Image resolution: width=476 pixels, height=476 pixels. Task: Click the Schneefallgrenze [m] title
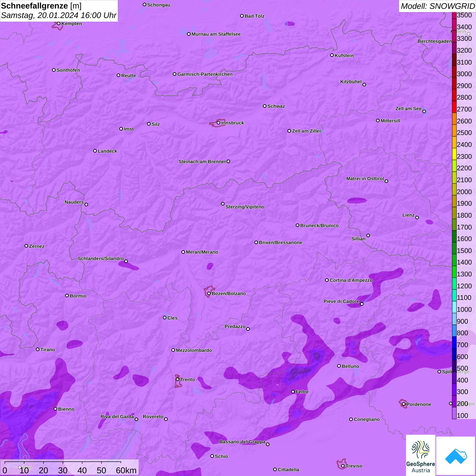41,6
